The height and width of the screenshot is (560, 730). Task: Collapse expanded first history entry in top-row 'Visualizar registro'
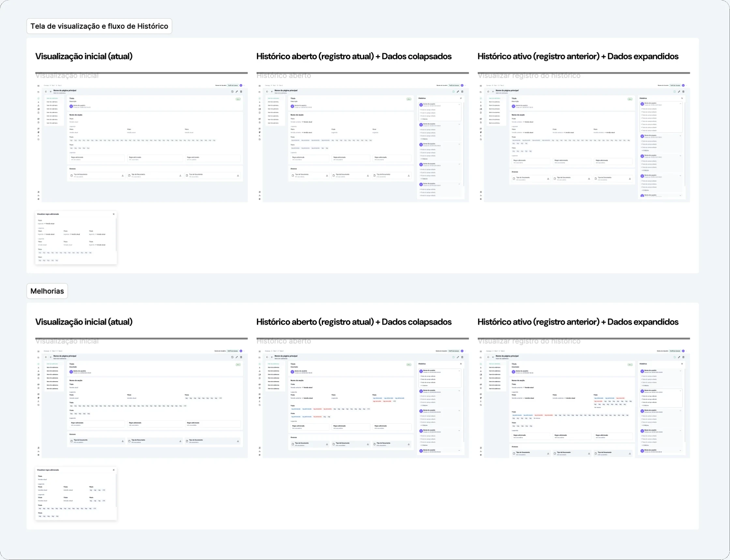(680, 103)
